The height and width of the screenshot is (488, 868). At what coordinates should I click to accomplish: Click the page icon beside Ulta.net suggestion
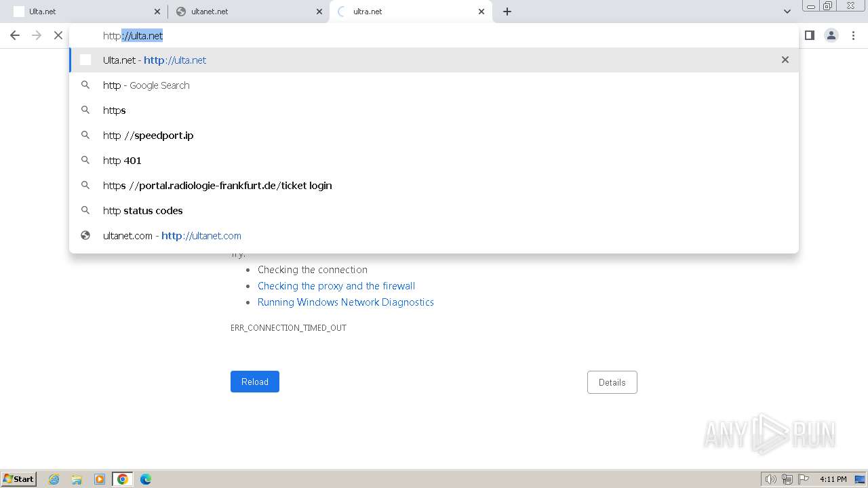[x=85, y=60]
